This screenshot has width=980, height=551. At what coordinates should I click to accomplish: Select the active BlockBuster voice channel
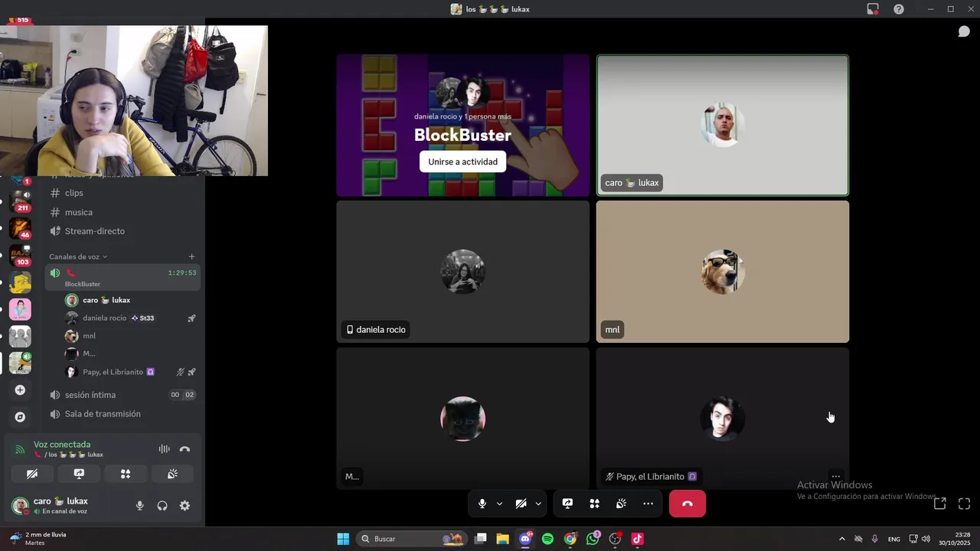click(x=122, y=278)
